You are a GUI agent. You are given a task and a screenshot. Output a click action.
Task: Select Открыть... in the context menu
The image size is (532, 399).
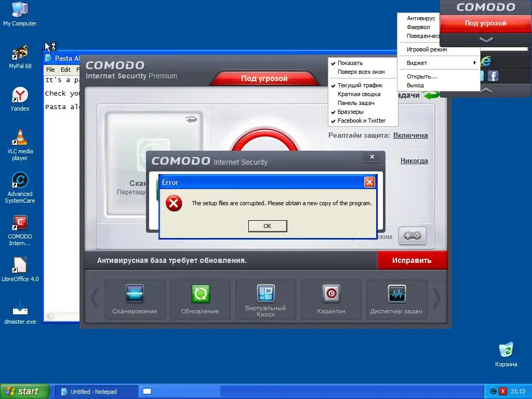[438, 77]
